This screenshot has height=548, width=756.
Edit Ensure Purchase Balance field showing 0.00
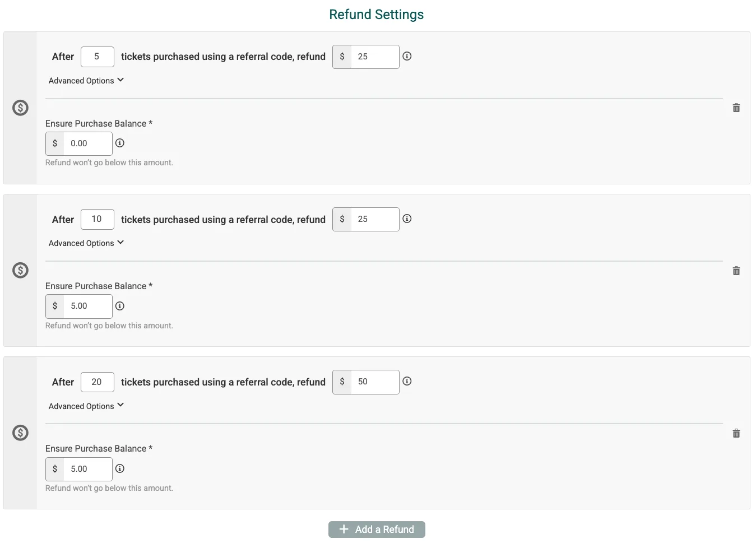pos(88,143)
